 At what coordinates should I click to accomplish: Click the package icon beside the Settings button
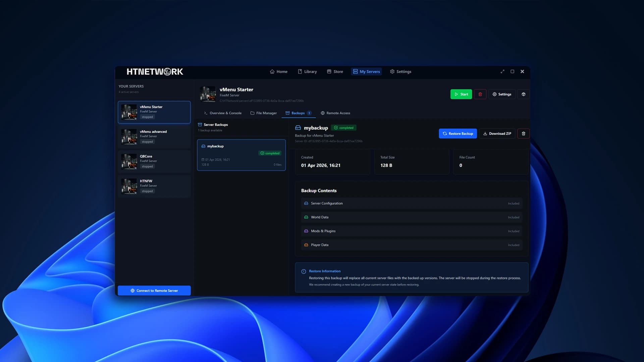pyautogui.click(x=523, y=94)
